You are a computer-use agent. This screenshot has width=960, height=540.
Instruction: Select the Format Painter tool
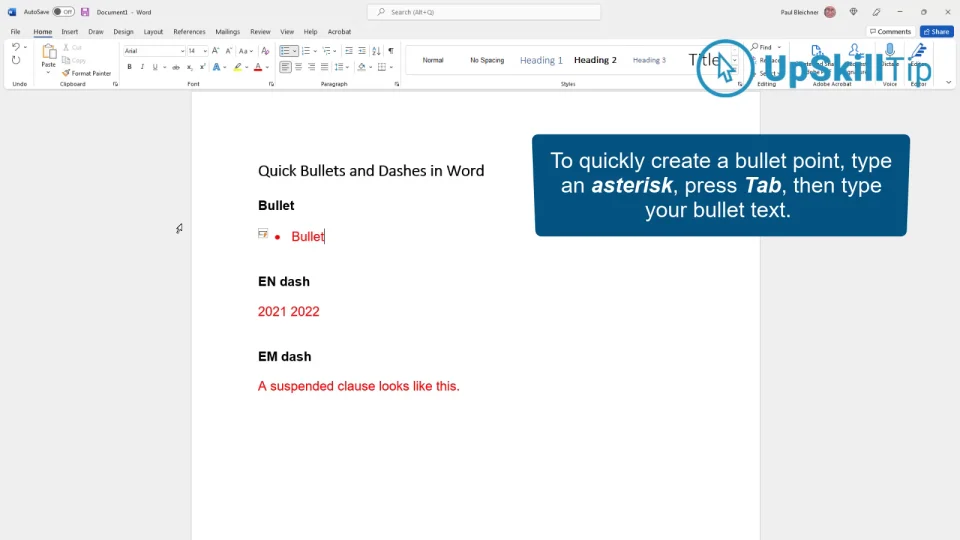86,73
